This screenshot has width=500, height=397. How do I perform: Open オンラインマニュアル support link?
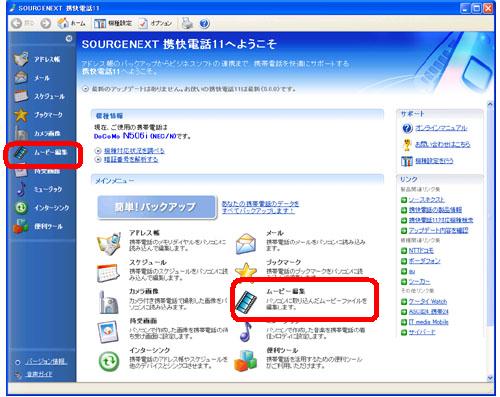pyautogui.click(x=441, y=128)
